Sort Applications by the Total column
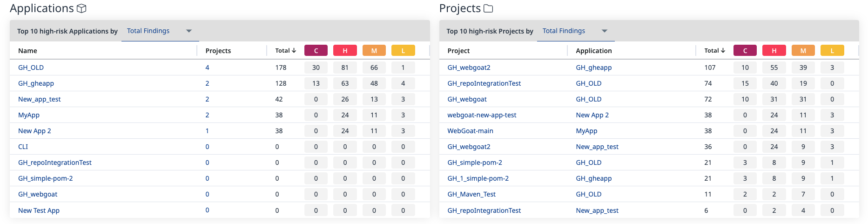Viewport: 868px width, 224px height. (x=285, y=51)
